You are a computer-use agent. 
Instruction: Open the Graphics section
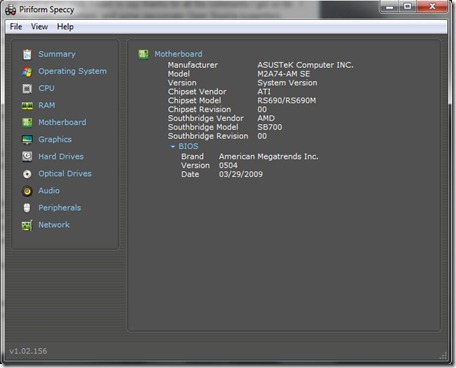(55, 139)
